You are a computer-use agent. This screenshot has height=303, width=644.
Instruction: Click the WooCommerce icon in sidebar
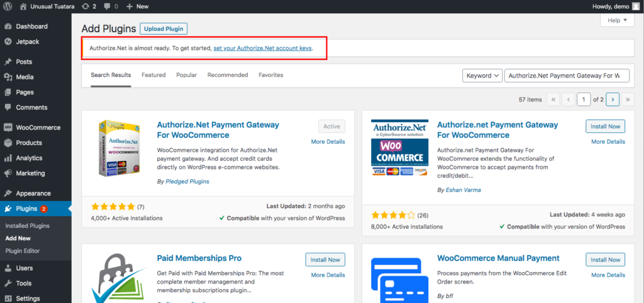tap(8, 127)
